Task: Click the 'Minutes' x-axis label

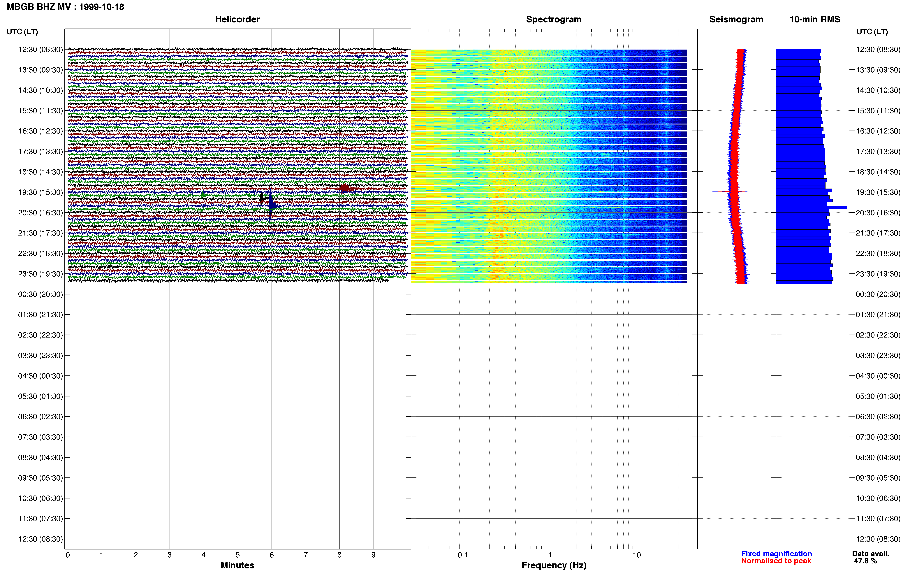Action: [237, 565]
